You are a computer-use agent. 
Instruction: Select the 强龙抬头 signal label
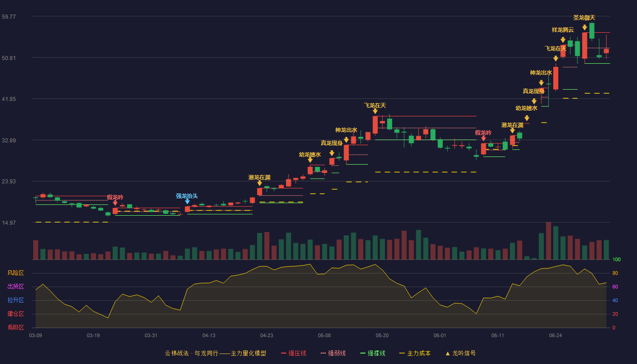pos(187,196)
